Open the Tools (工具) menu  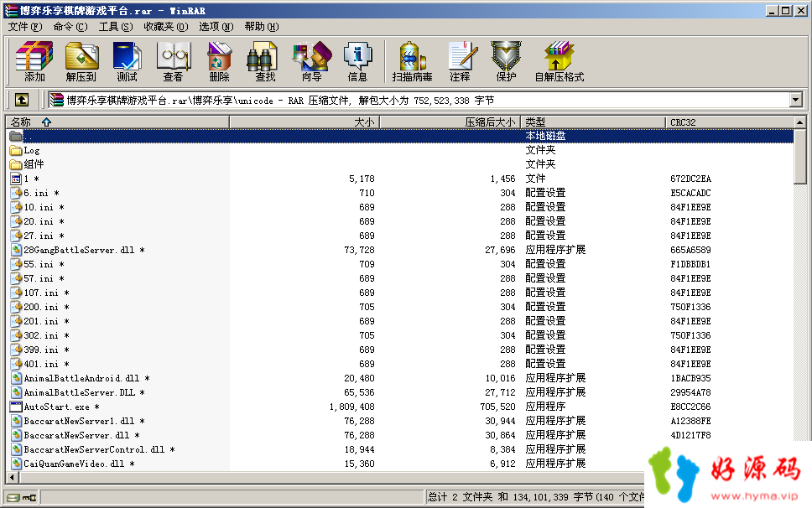pyautogui.click(x=116, y=26)
